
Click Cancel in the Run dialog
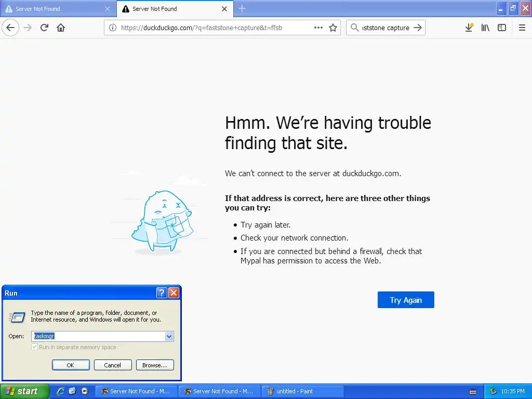[x=113, y=365]
